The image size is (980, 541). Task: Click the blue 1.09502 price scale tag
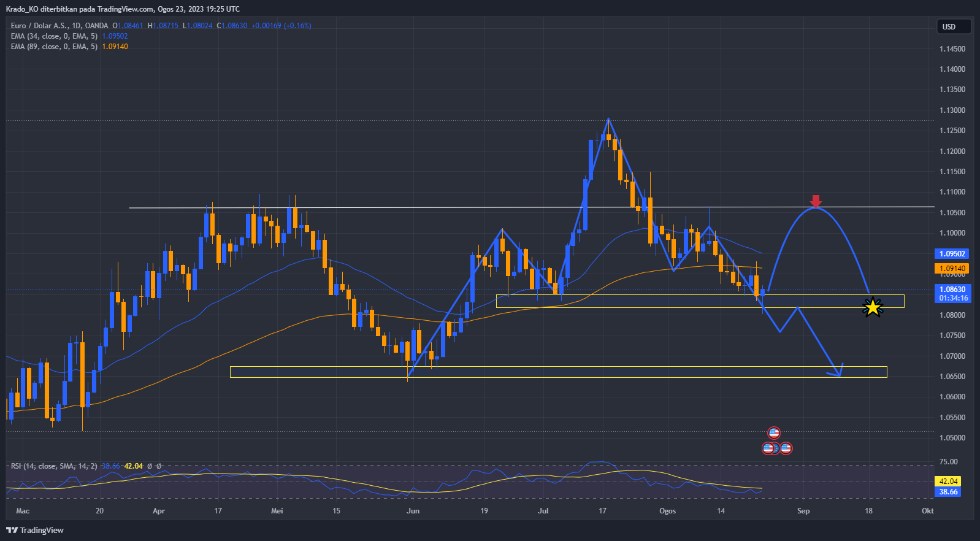click(x=952, y=254)
